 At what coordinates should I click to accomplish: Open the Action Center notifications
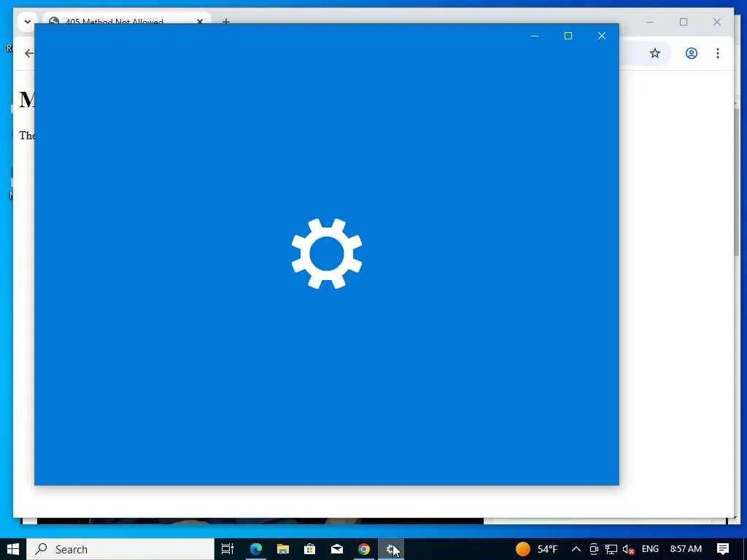723,549
